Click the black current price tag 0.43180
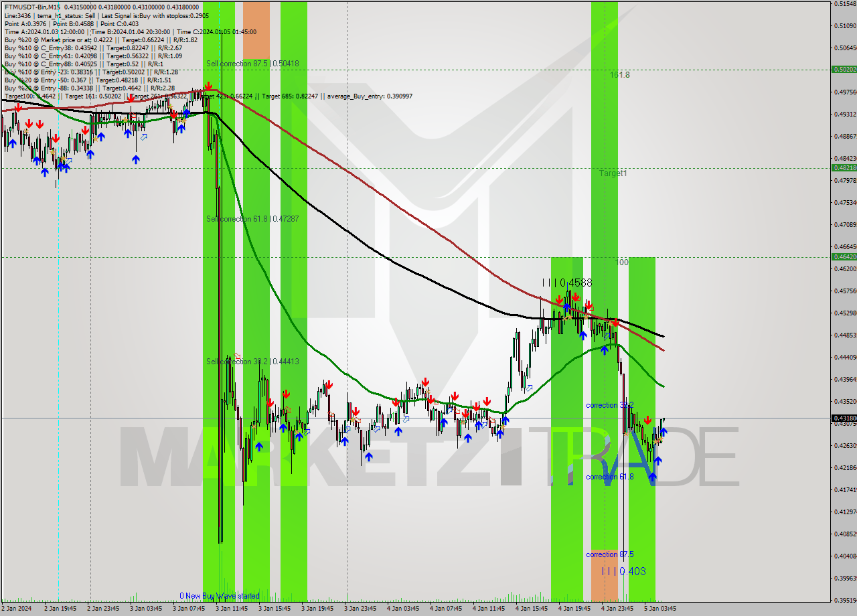The height and width of the screenshot is (616, 857). tap(844, 418)
